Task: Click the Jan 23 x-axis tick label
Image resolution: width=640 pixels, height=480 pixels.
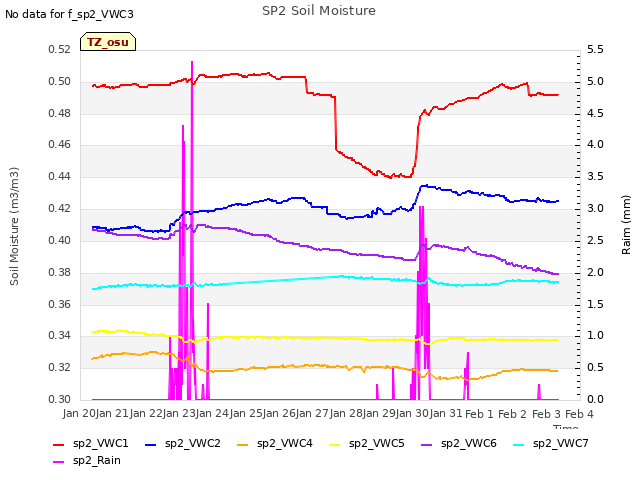Action: pyautogui.click(x=178, y=414)
